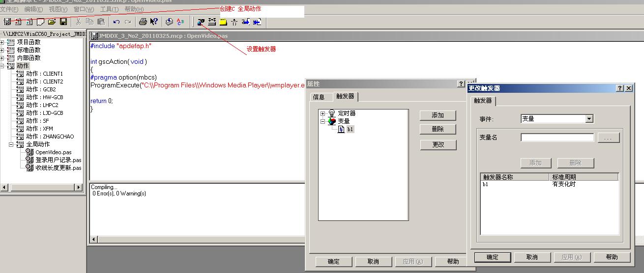Image resolution: width=644 pixels, height=273 pixels.
Task: Click 取消 in 更改触发器 dialog
Action: click(532, 257)
